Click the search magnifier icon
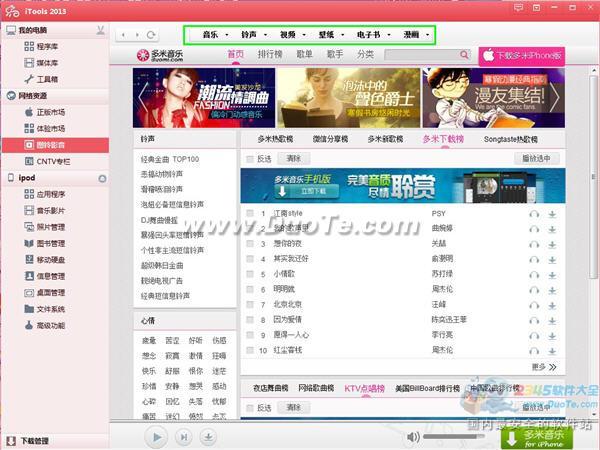Image resolution: width=600 pixels, height=450 pixels. point(464,55)
